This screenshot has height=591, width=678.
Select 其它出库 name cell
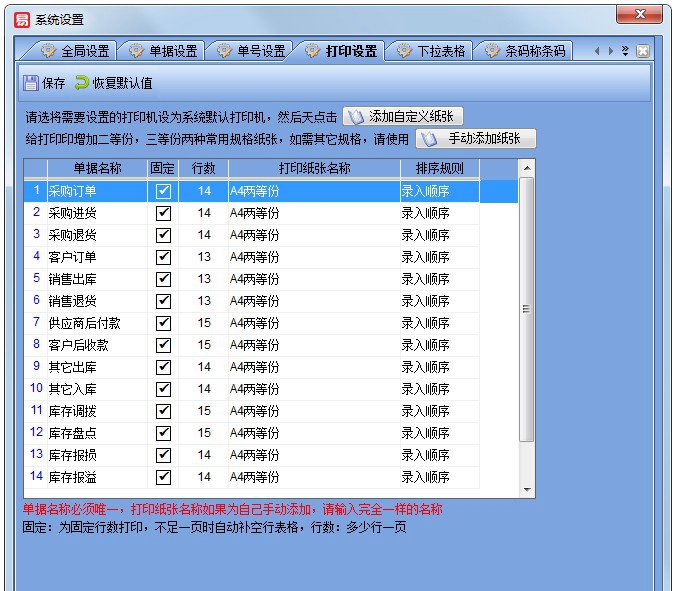(97, 367)
